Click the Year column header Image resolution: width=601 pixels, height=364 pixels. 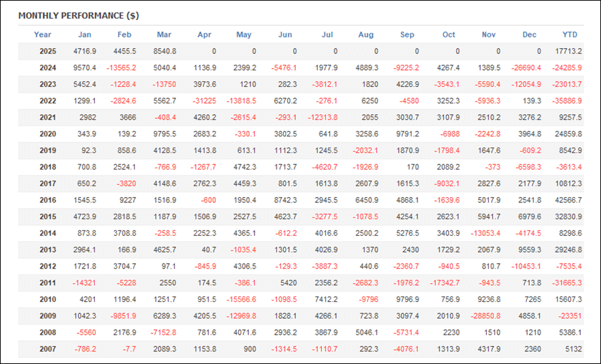(x=42, y=35)
